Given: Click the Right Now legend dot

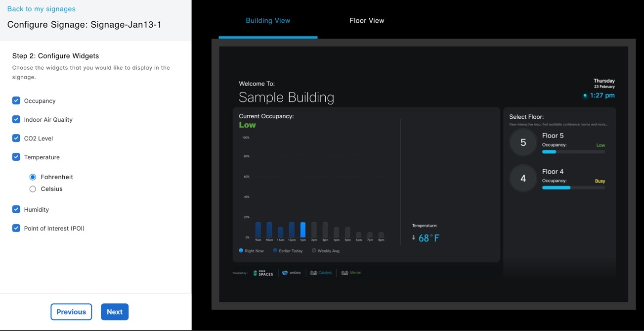Looking at the screenshot, I should pyautogui.click(x=241, y=251).
